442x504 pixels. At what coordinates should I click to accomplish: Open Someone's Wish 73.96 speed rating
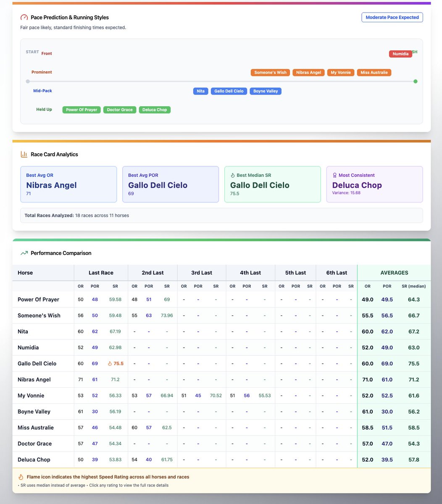167,316
